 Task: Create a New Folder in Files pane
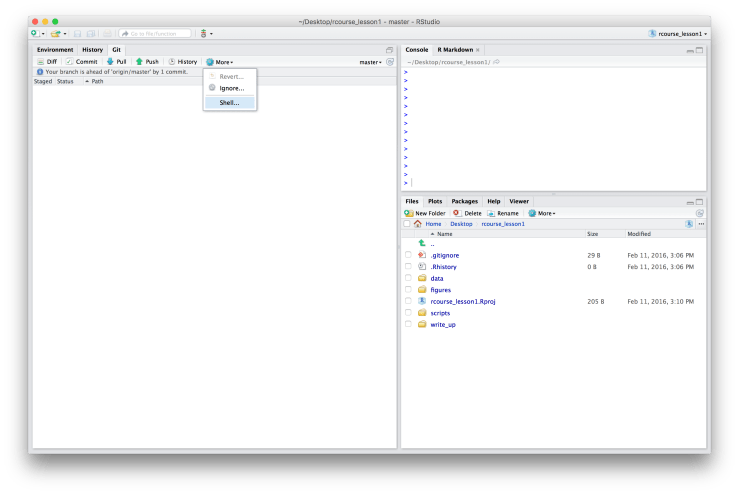(425, 213)
